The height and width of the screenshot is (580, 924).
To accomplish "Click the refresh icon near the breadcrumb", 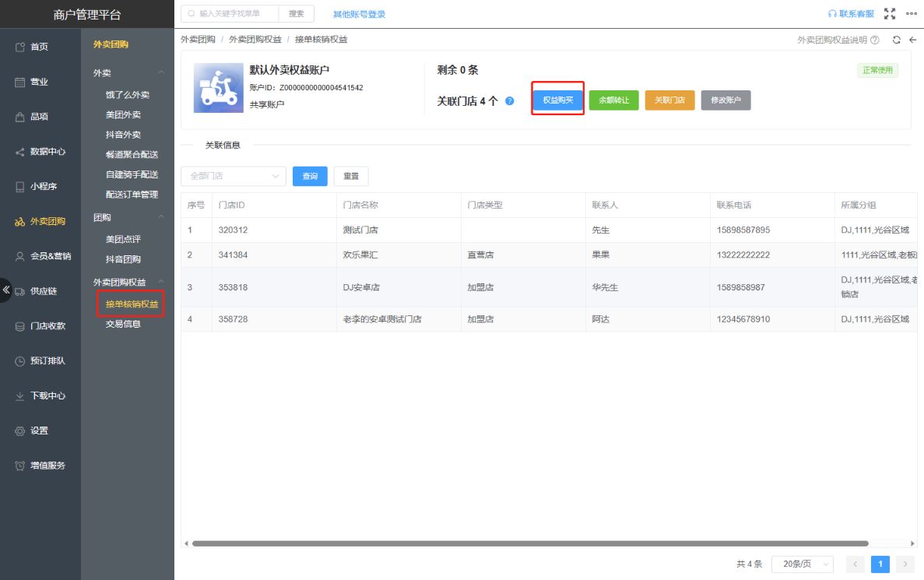I will pyautogui.click(x=896, y=40).
